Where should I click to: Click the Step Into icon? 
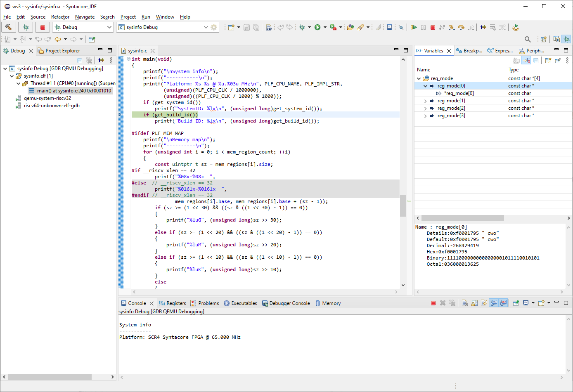(452, 27)
